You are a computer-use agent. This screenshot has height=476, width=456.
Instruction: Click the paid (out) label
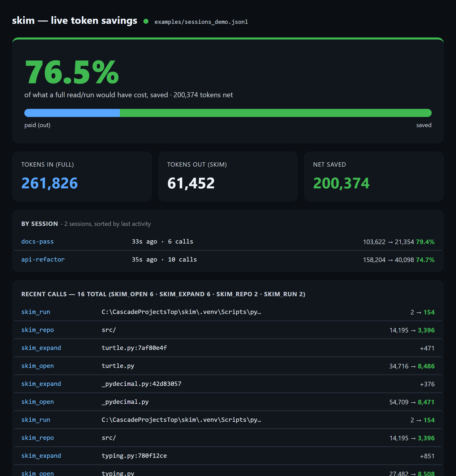[x=37, y=125]
